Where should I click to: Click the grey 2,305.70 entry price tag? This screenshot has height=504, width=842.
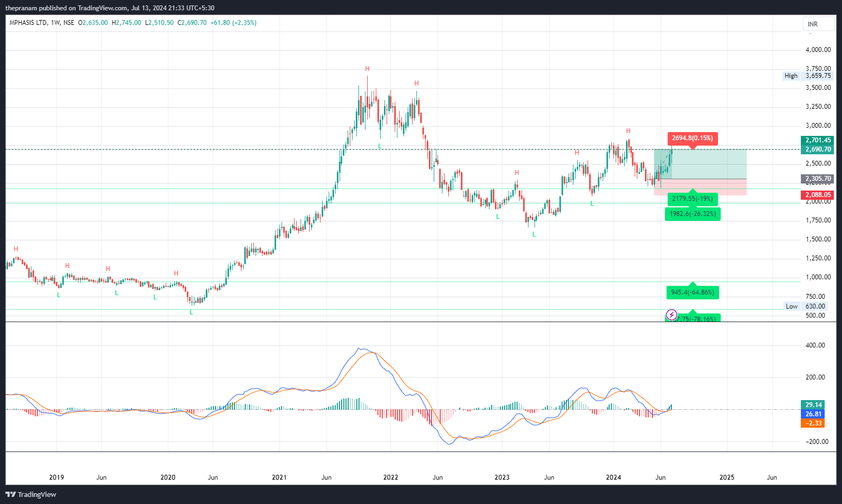(x=818, y=179)
